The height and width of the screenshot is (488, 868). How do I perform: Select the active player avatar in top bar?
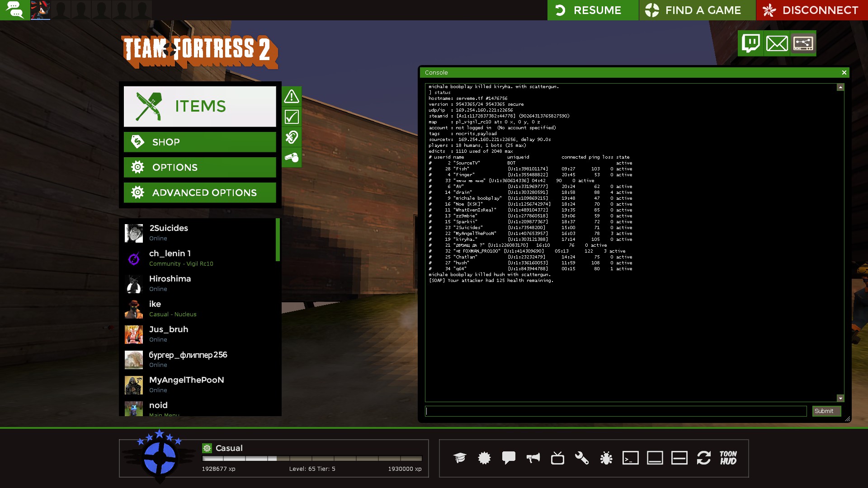click(x=40, y=10)
